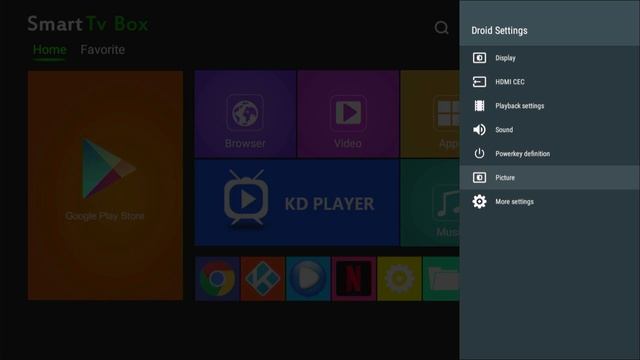The height and width of the screenshot is (360, 640).
Task: Click the HDMI CEC input icon
Action: click(479, 82)
